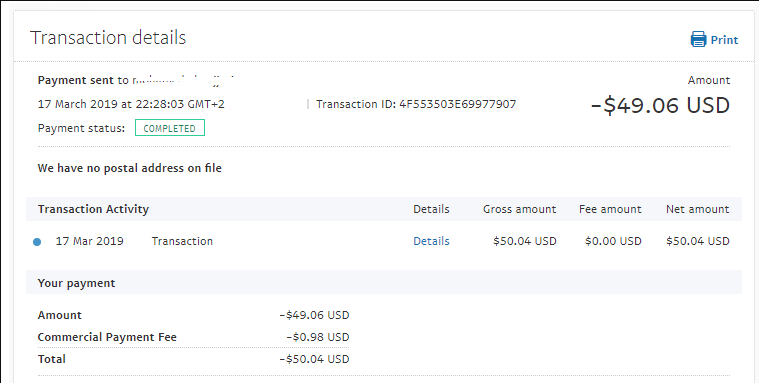Open the Details link for the transaction

[431, 241]
